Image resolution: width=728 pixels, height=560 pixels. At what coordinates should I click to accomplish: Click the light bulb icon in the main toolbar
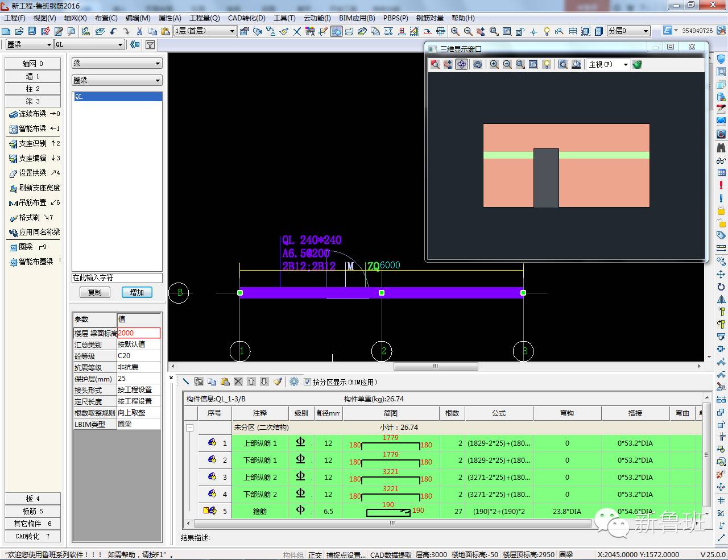[547, 31]
